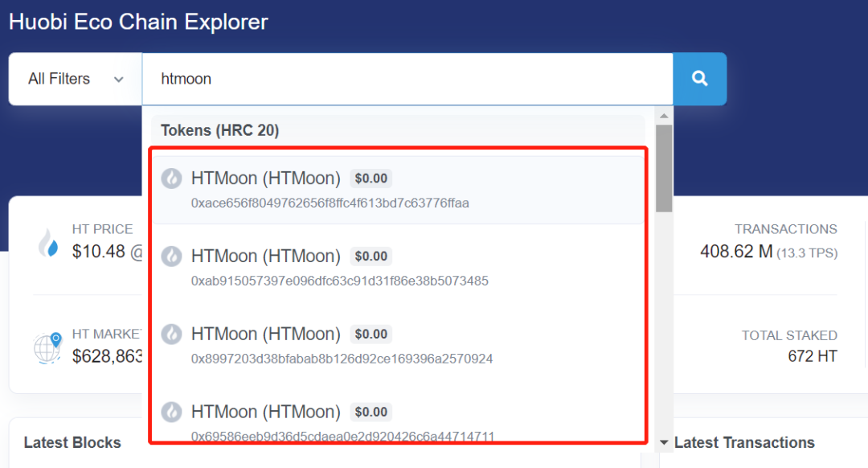Click the $10.48 HT price value
This screenshot has width=868, height=468.
coord(99,252)
